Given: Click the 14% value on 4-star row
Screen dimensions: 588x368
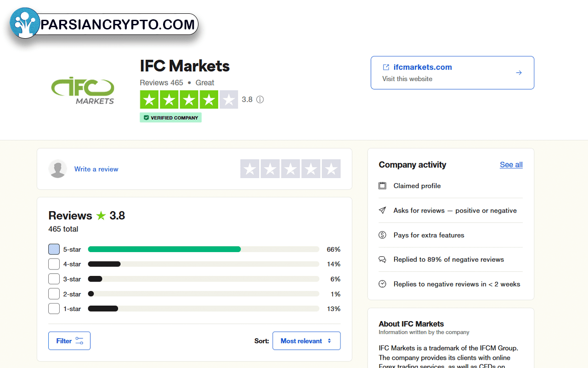Looking at the screenshot, I should point(334,264).
